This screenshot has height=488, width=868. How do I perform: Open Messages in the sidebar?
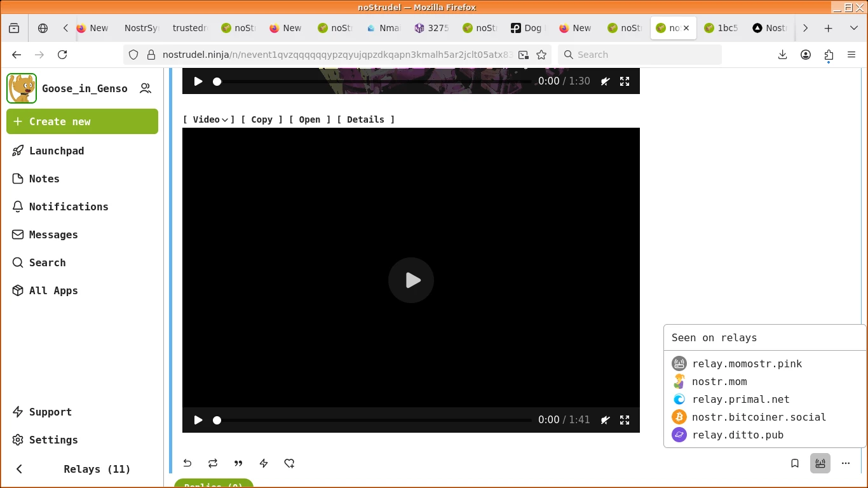click(82, 234)
